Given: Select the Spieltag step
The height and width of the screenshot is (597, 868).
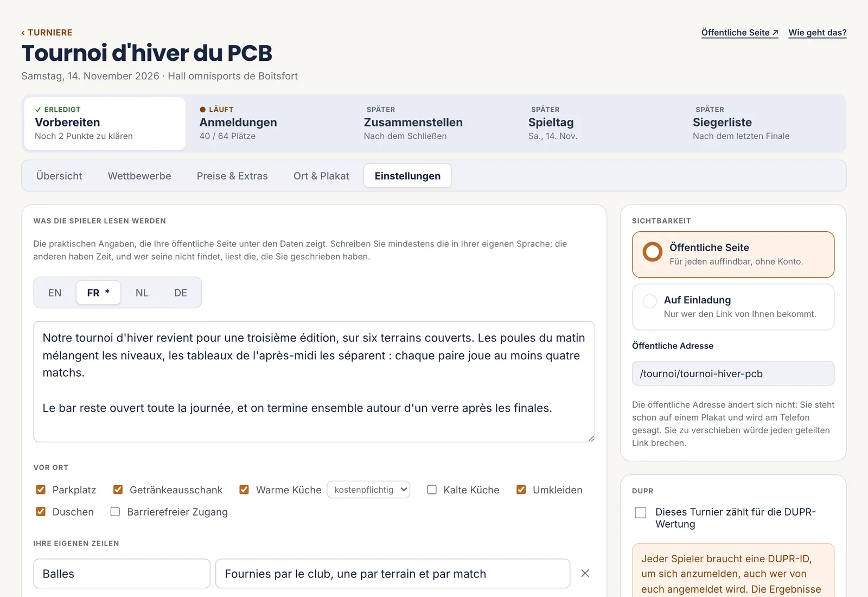Looking at the screenshot, I should [598, 124].
